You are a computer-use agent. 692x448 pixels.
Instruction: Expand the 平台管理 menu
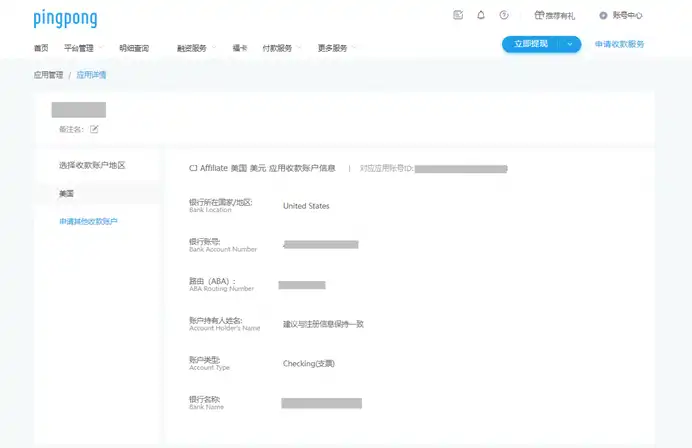(83, 48)
